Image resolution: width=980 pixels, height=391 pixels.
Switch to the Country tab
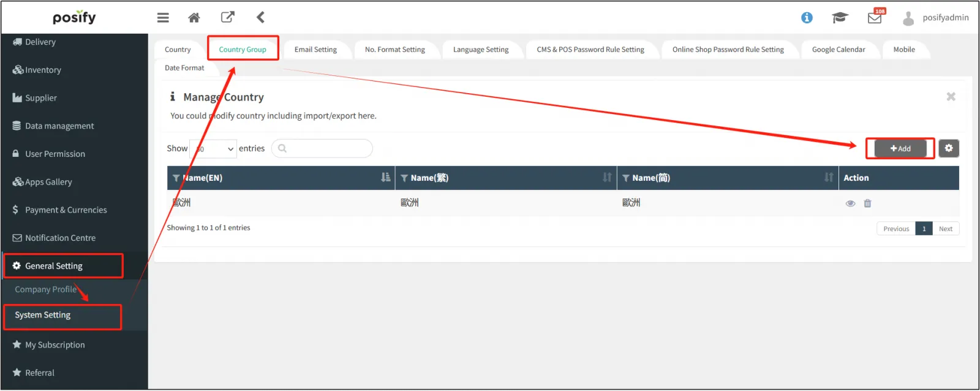pos(178,50)
